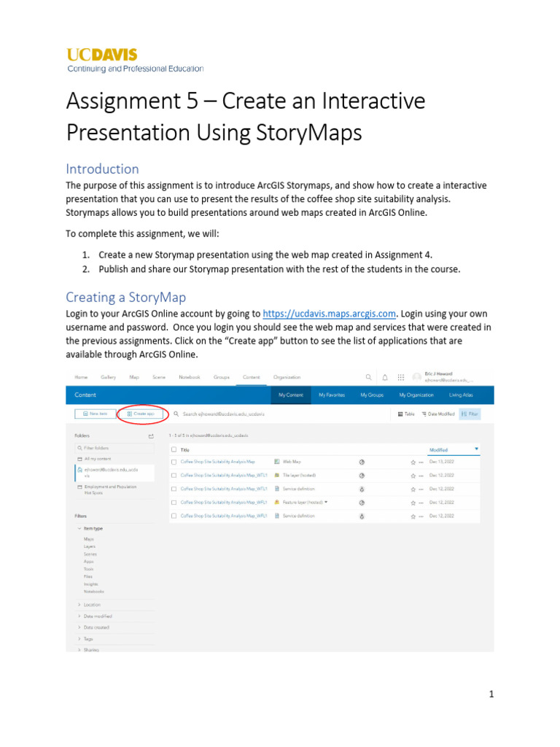The height and width of the screenshot is (747, 560).
Task: Follow the ucdavis.maps.arcgis.com hyperlink
Action: [329, 314]
